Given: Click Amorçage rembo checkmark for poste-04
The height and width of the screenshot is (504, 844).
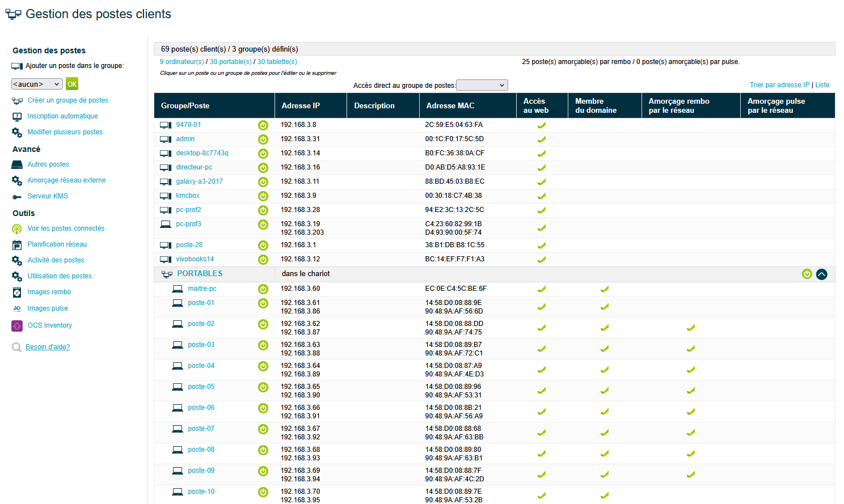Looking at the screenshot, I should tap(691, 370).
